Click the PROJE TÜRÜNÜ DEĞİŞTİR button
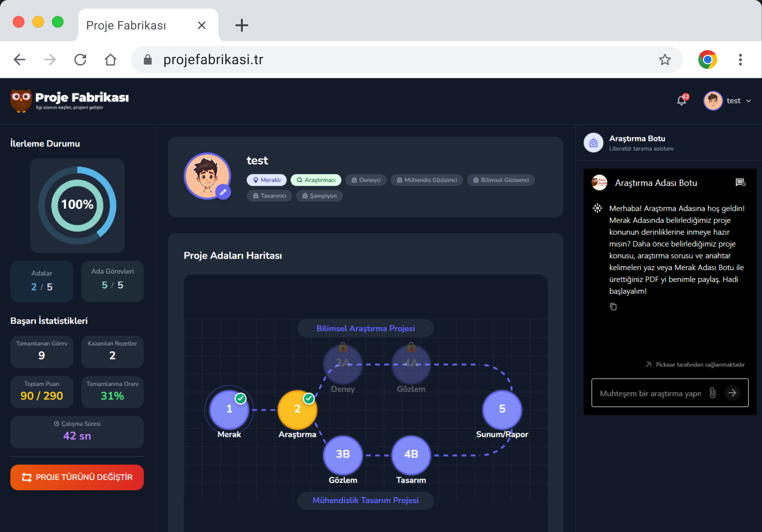 (x=77, y=477)
